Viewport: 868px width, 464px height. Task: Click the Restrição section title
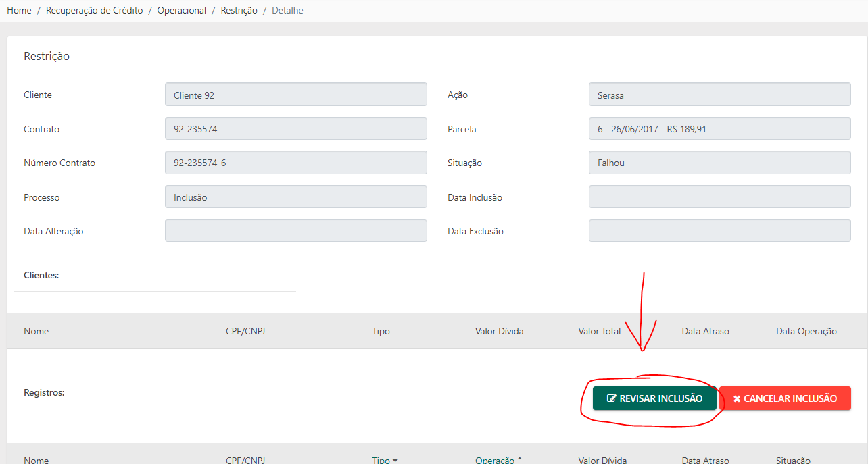coord(47,56)
